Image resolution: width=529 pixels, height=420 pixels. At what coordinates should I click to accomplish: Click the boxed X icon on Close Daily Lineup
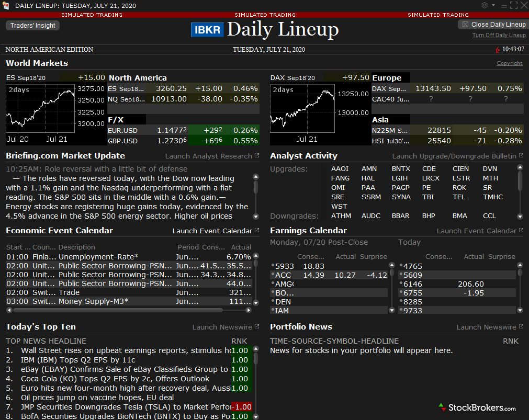point(465,24)
